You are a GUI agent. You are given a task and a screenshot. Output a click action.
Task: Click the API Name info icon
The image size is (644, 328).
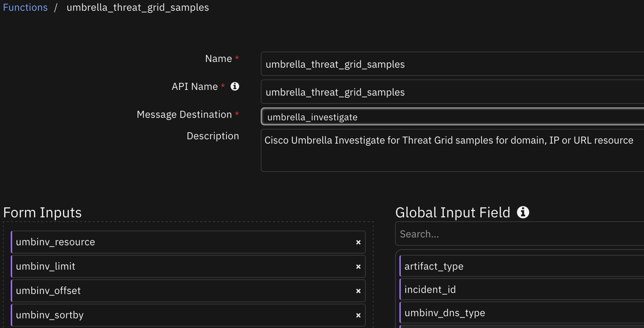[x=235, y=86]
